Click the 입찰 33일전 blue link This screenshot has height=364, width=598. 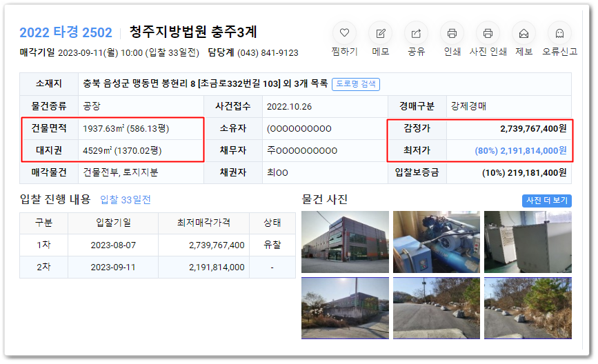point(126,200)
